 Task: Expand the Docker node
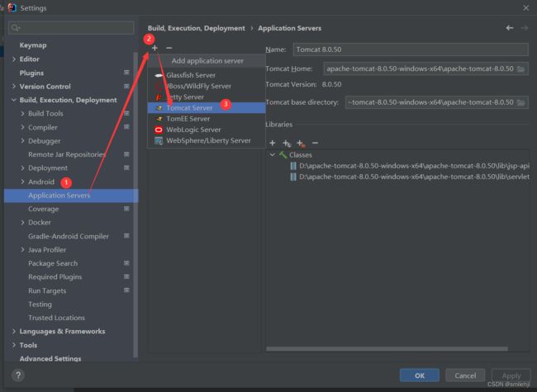coord(22,222)
